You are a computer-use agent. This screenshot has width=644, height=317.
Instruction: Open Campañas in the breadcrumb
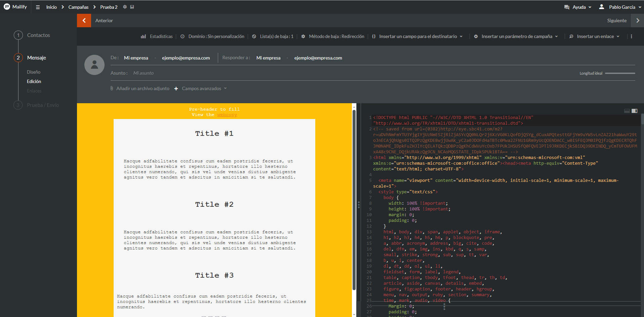(78, 7)
